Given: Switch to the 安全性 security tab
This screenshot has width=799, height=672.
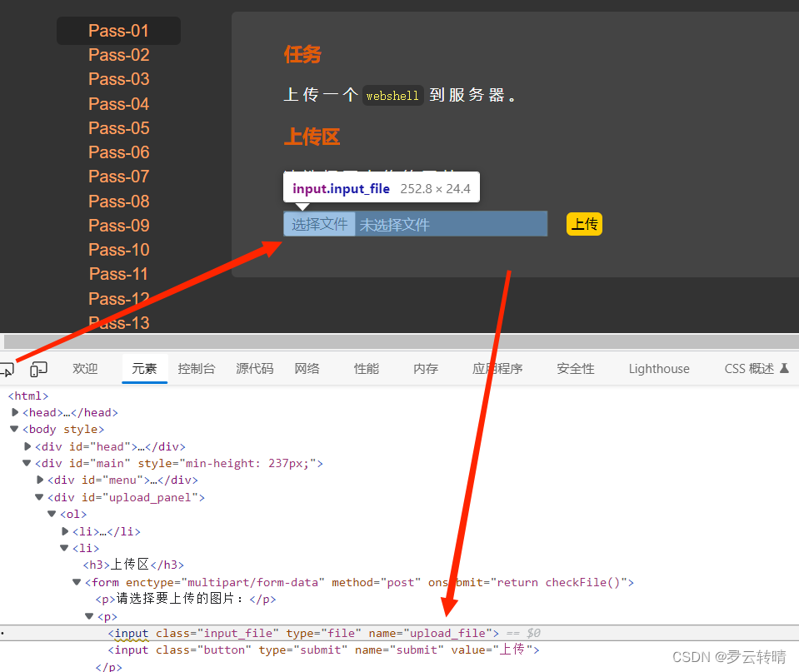Looking at the screenshot, I should point(575,368).
